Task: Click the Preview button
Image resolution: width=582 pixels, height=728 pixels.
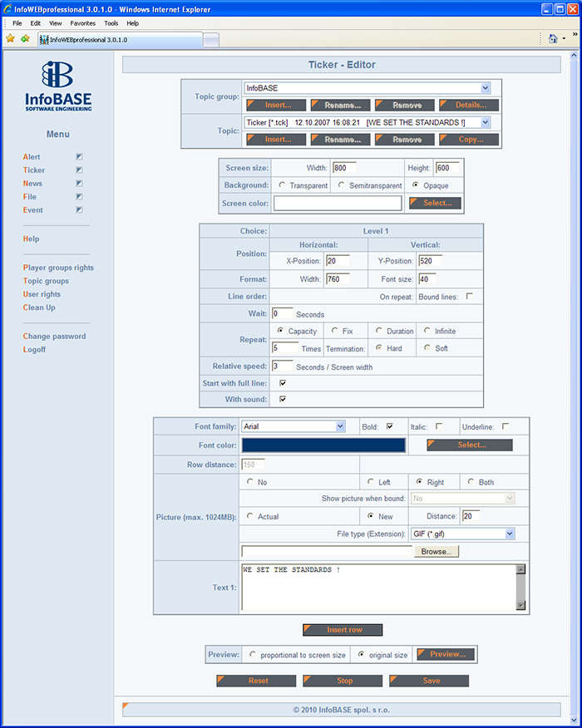Action: click(446, 654)
